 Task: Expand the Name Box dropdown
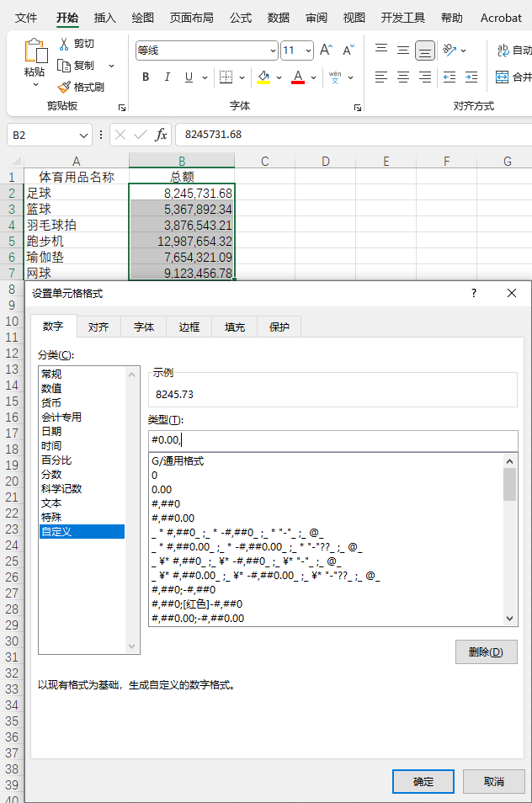(x=83, y=136)
